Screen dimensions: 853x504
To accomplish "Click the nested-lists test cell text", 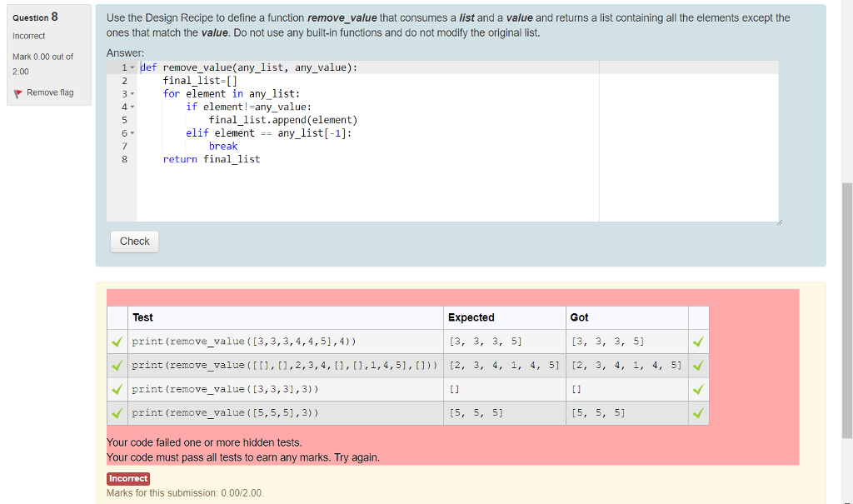I will (x=285, y=365).
